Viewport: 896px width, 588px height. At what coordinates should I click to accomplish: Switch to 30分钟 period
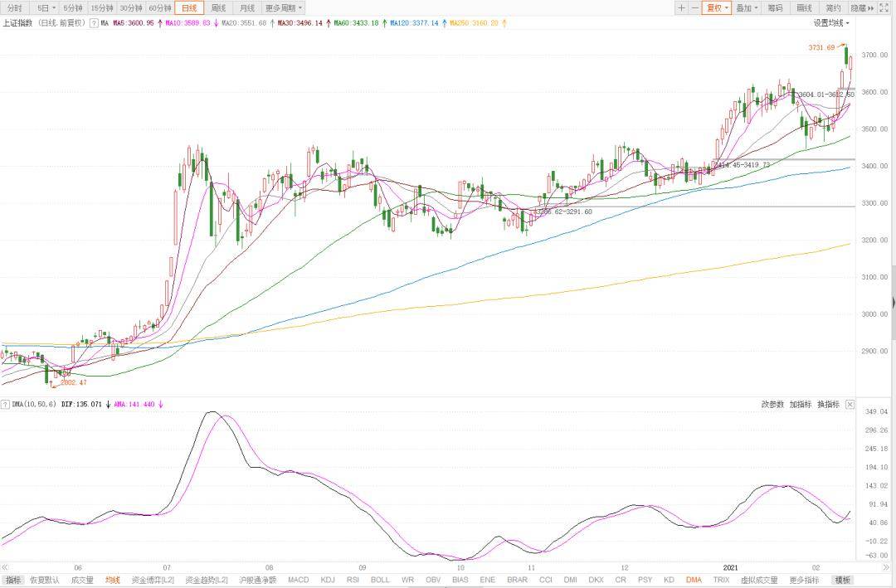[x=131, y=8]
